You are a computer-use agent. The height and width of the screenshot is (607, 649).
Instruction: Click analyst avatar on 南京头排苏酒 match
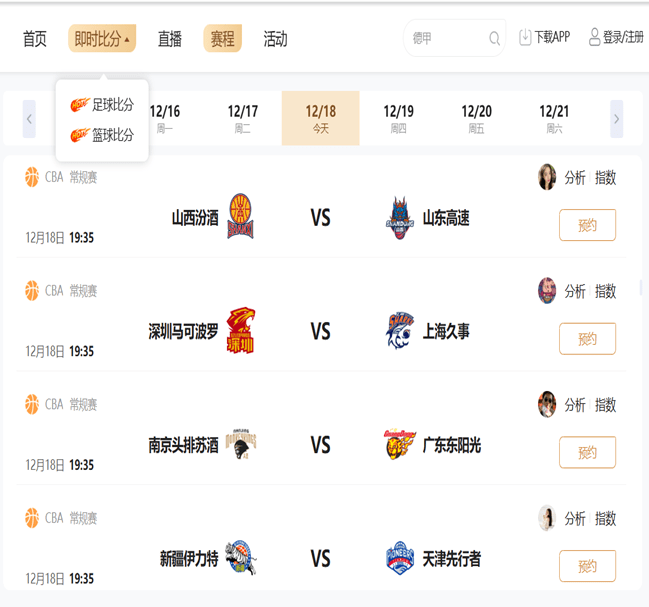click(547, 404)
